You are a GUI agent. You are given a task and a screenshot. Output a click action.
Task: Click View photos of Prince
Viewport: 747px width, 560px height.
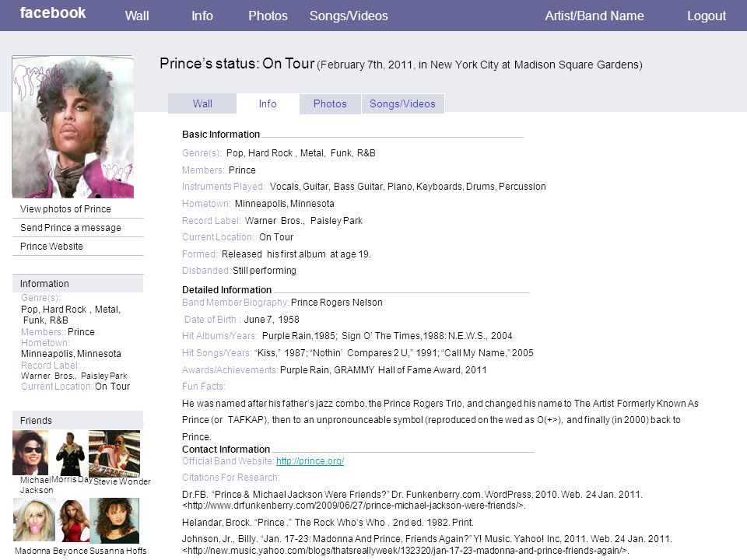click(x=65, y=209)
